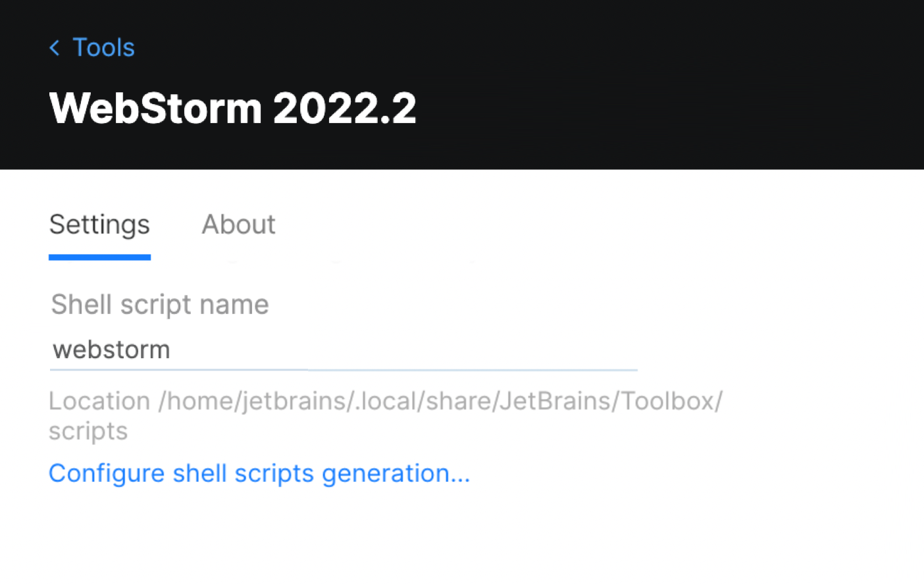Screen dimensions: 924x584
Task: Click the left-arrow icon before Tools
Action: 55,47
